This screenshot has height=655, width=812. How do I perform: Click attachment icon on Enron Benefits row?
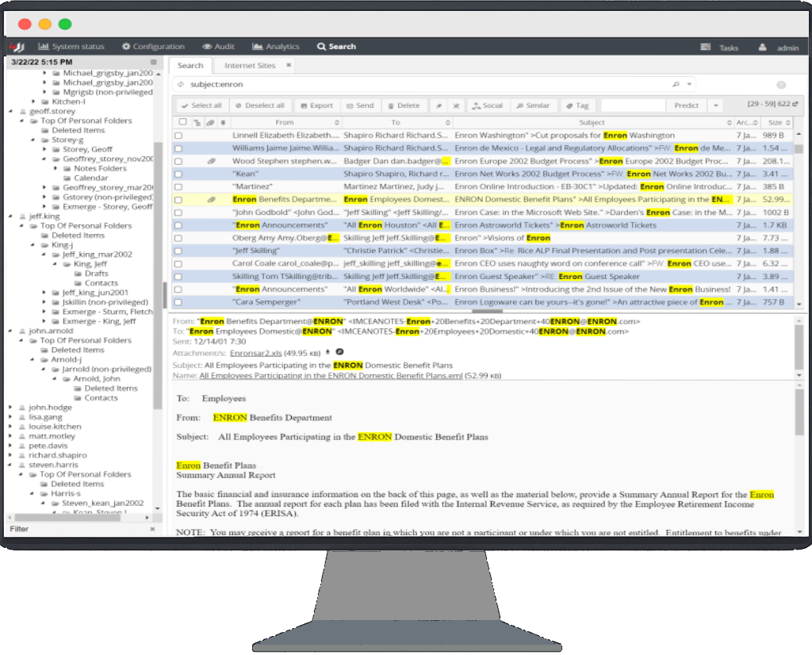pos(211,199)
